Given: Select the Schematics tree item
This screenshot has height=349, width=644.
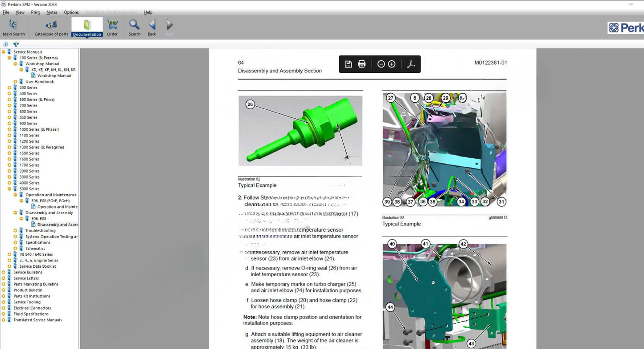Looking at the screenshot, I should coord(35,249).
